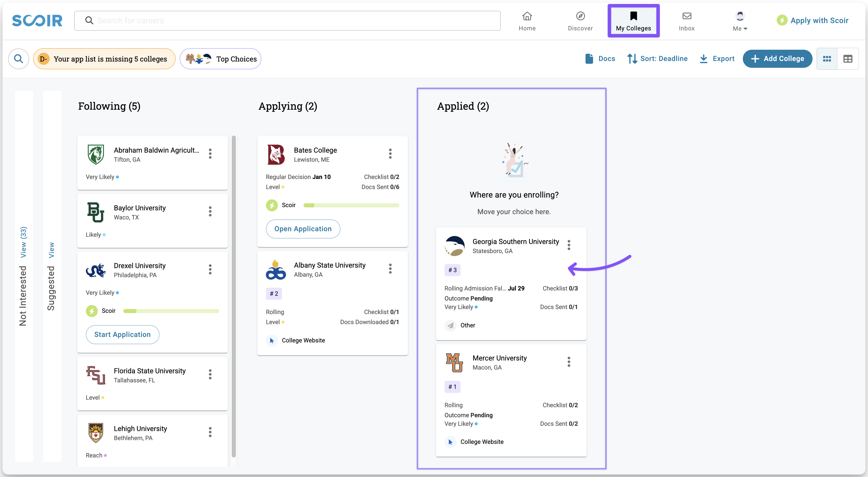Open Georgia Southern University options menu

click(569, 245)
